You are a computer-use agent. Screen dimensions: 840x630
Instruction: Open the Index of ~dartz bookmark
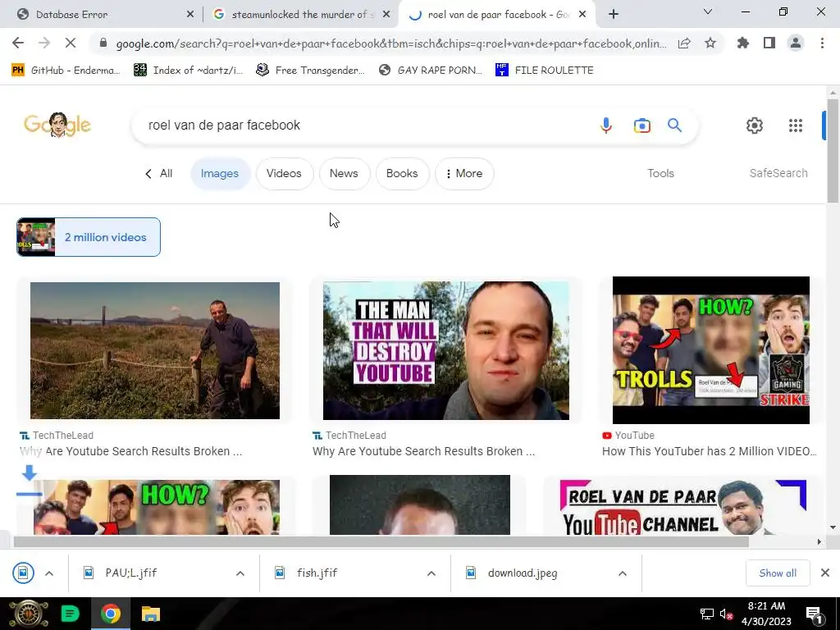[x=189, y=71]
